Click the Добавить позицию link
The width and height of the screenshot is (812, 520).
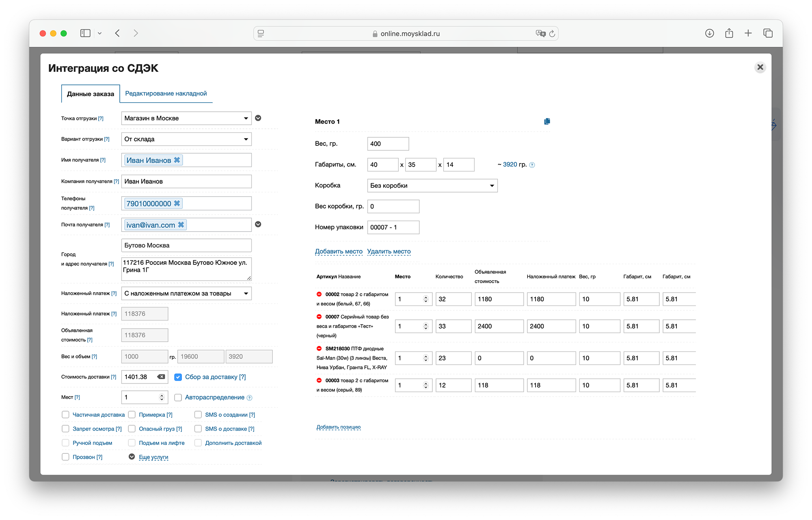[x=338, y=427]
